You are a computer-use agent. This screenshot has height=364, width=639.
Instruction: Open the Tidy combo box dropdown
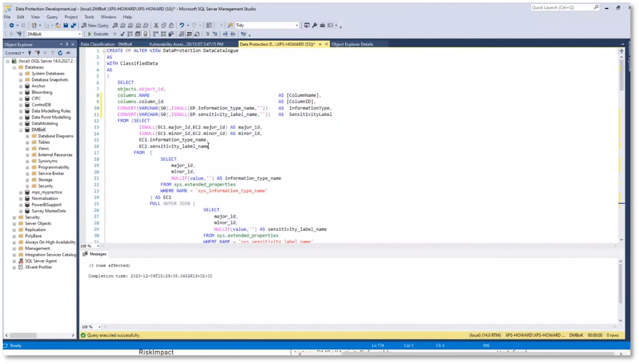coord(297,25)
